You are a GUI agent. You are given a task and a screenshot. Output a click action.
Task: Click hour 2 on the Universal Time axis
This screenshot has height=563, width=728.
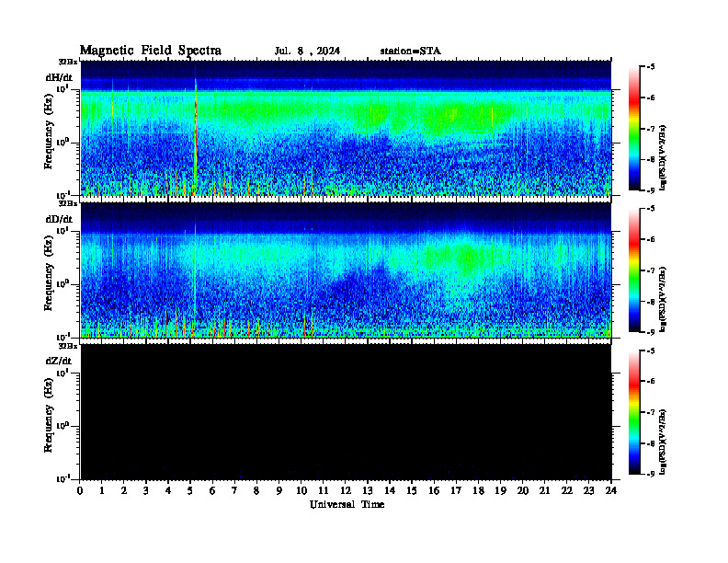pos(124,491)
